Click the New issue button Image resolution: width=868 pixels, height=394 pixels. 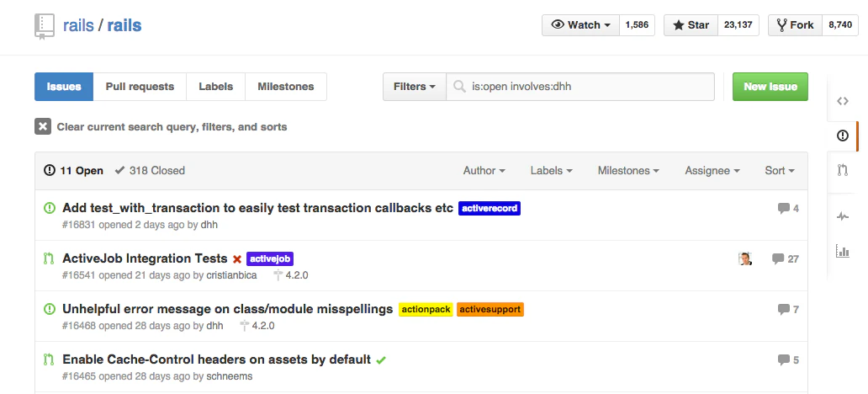tap(770, 87)
